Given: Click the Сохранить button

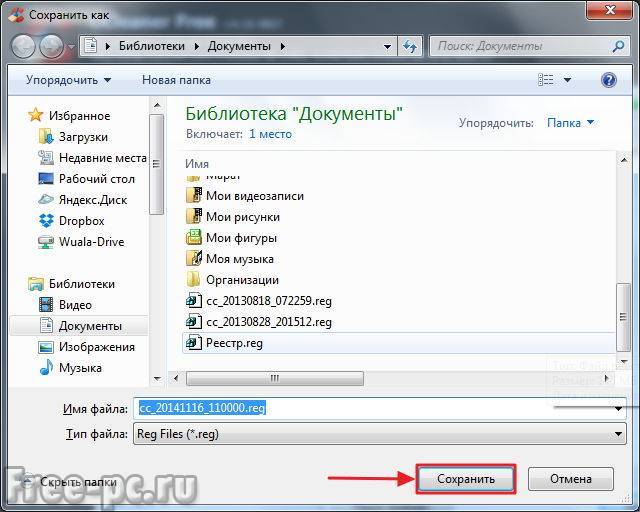Looking at the screenshot, I should [x=466, y=479].
